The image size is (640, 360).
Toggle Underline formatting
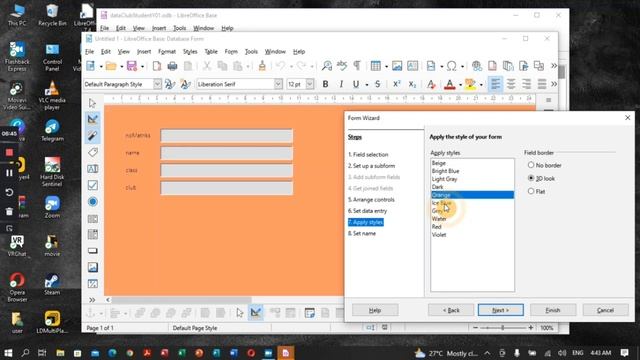(356, 84)
